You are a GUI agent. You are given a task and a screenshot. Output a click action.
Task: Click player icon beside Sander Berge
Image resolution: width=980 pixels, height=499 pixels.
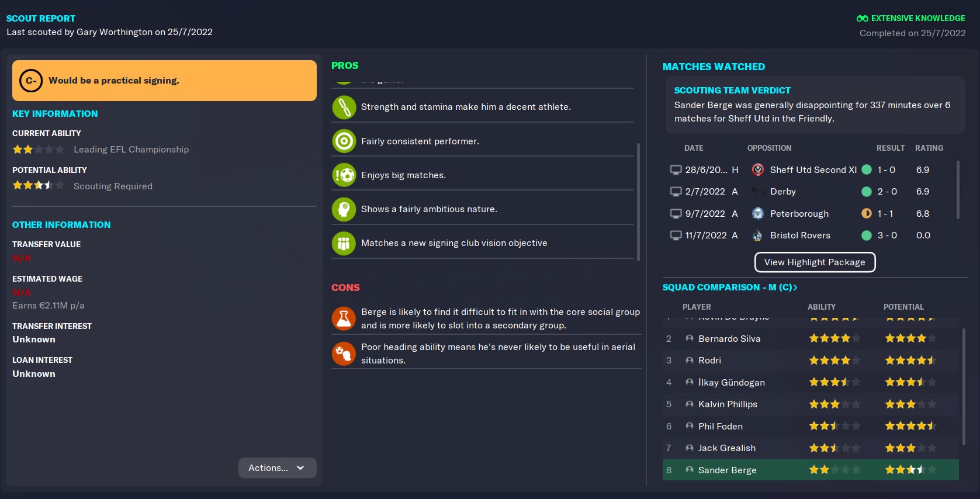click(x=690, y=470)
